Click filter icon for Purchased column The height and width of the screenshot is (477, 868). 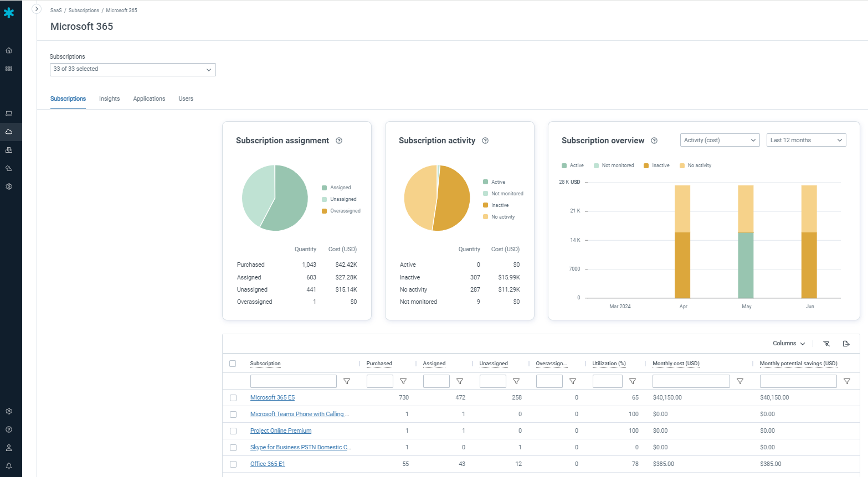click(x=403, y=381)
